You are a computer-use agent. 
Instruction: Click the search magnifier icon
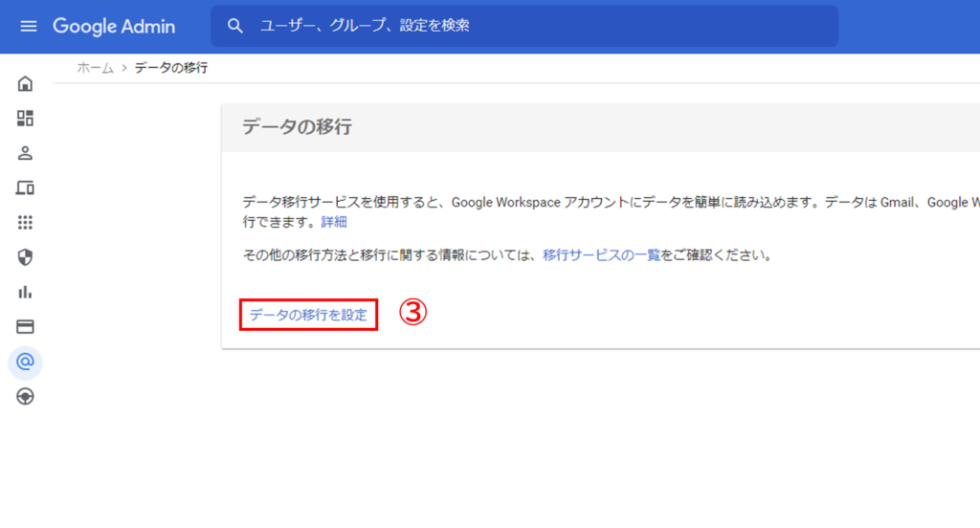click(x=235, y=26)
